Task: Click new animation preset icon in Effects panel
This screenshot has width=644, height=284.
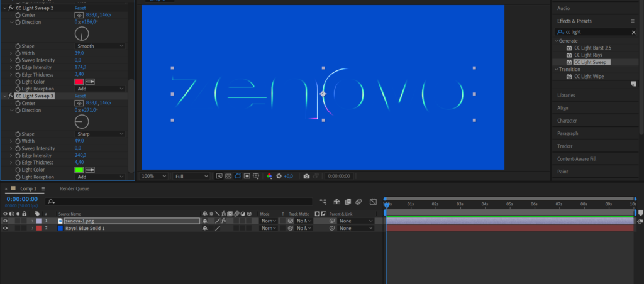Action: 633,84
